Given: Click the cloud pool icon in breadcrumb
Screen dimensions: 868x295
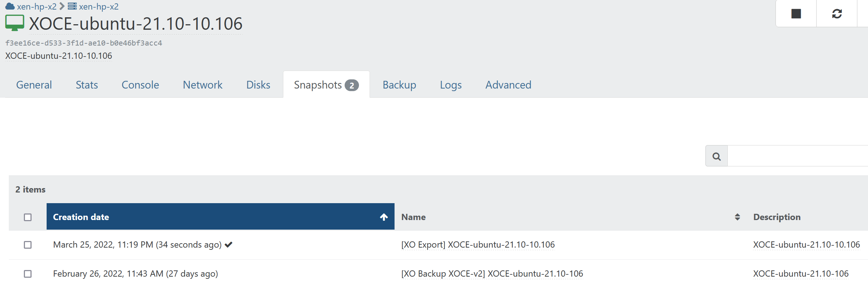Looking at the screenshot, I should click(10, 6).
